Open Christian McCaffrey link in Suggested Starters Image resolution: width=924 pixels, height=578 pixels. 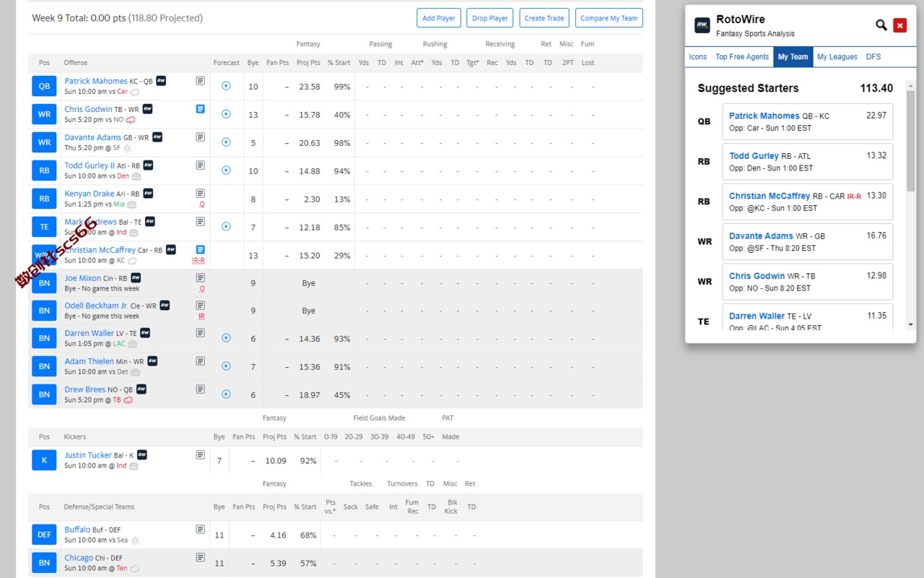coord(770,196)
